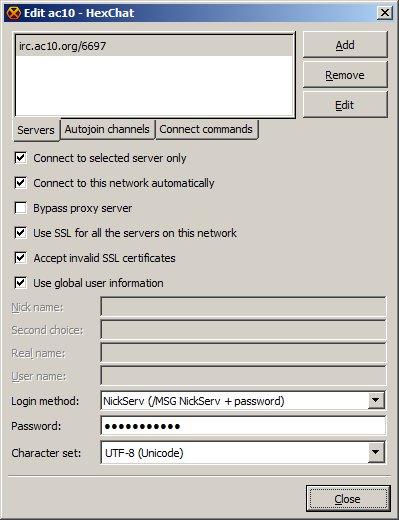Edit the selected server entry
This screenshot has height=520, width=399.
345,105
